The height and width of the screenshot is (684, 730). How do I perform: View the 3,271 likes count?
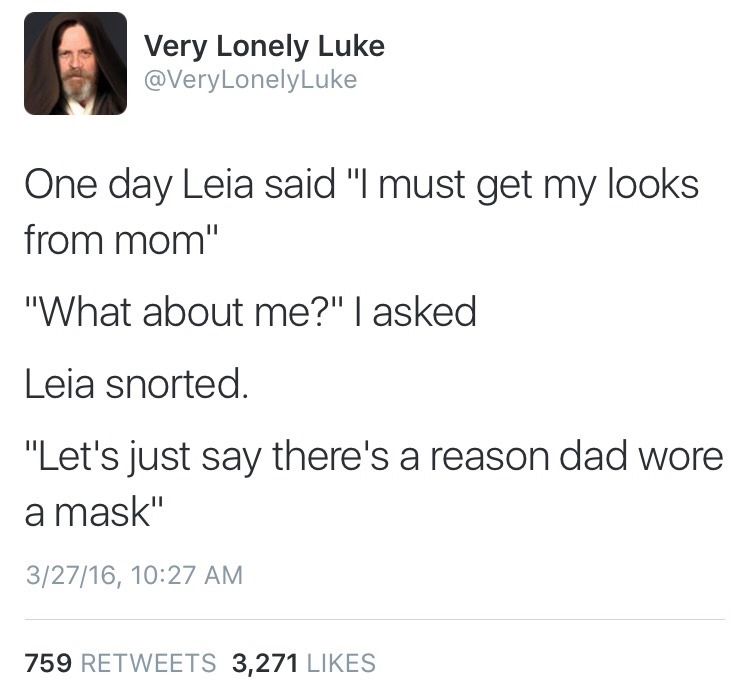point(265,663)
